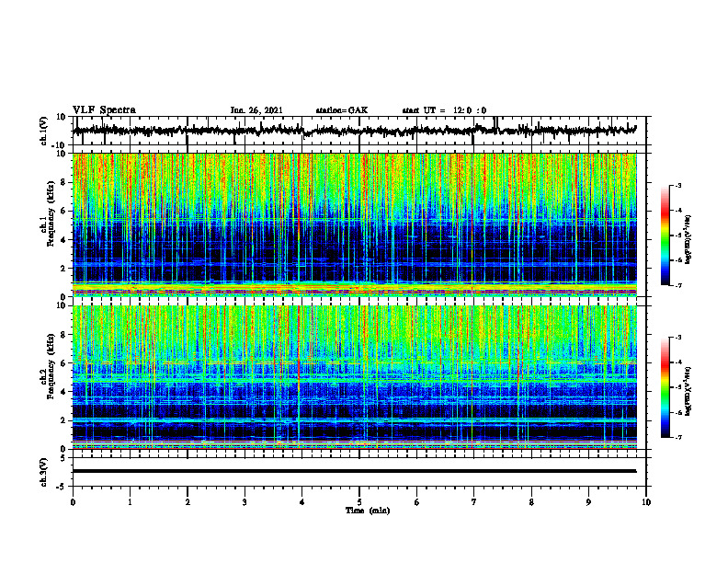Click the 9 minute time axis tick
The image size is (728, 563).
click(x=588, y=502)
